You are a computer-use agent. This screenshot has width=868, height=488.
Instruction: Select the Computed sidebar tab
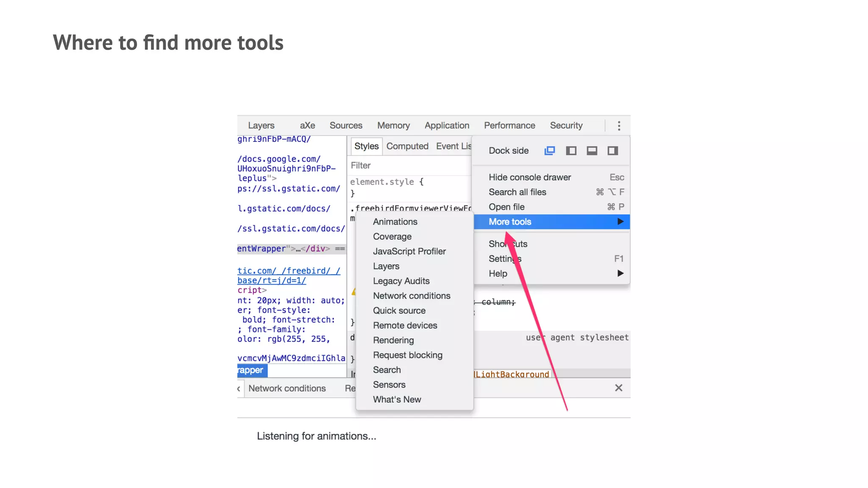coord(407,146)
